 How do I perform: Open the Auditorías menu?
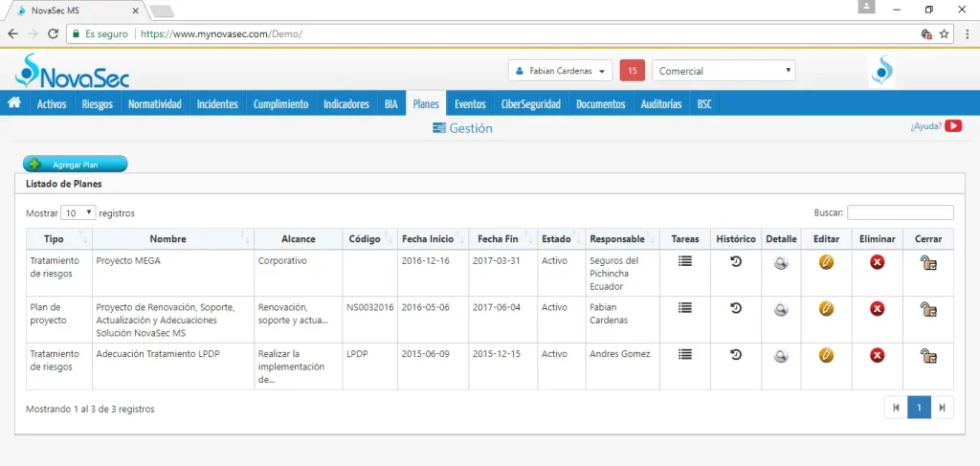pyautogui.click(x=661, y=103)
